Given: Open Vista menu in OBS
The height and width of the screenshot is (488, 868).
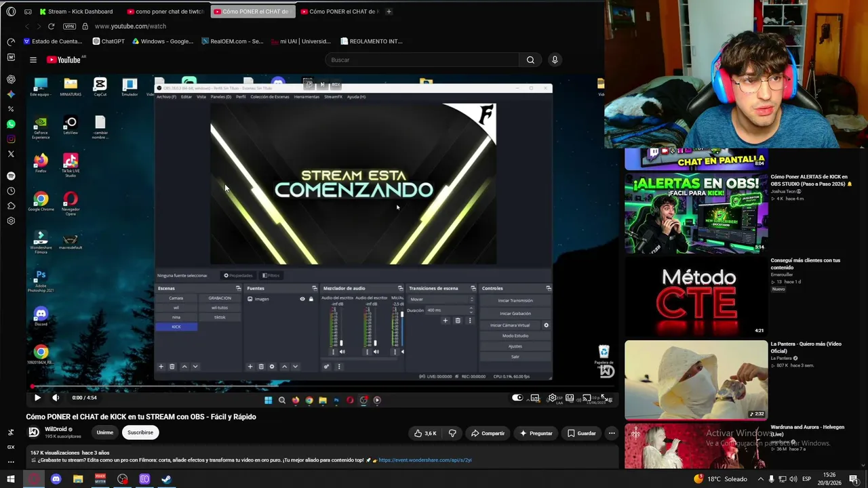Looking at the screenshot, I should point(201,97).
